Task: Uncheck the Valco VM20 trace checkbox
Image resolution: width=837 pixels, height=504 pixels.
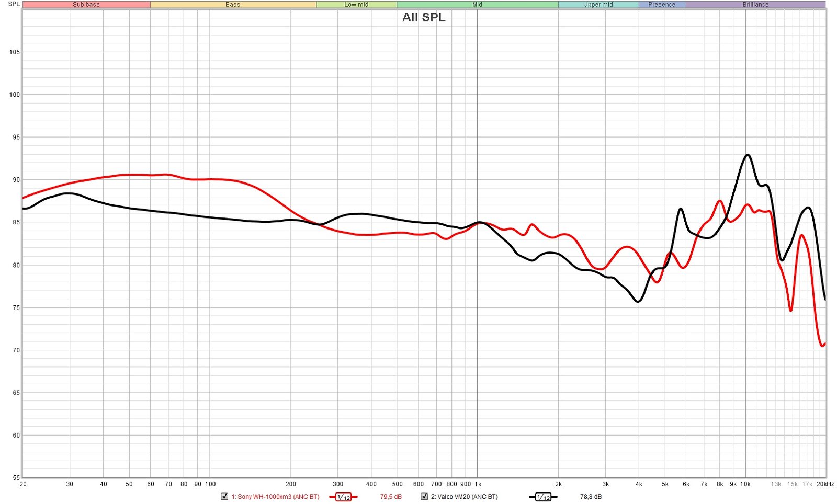Action: click(x=424, y=497)
